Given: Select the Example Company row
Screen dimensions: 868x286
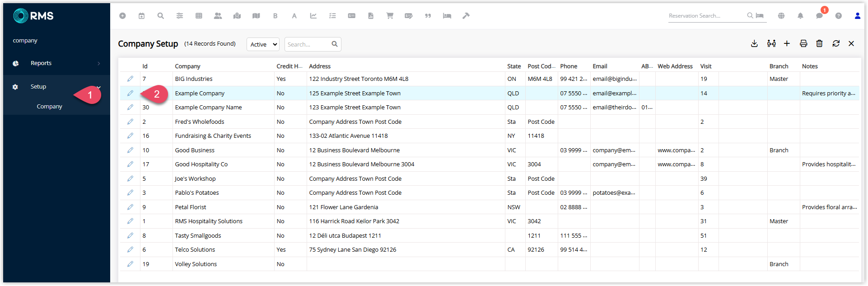Looking at the screenshot, I should 490,93.
